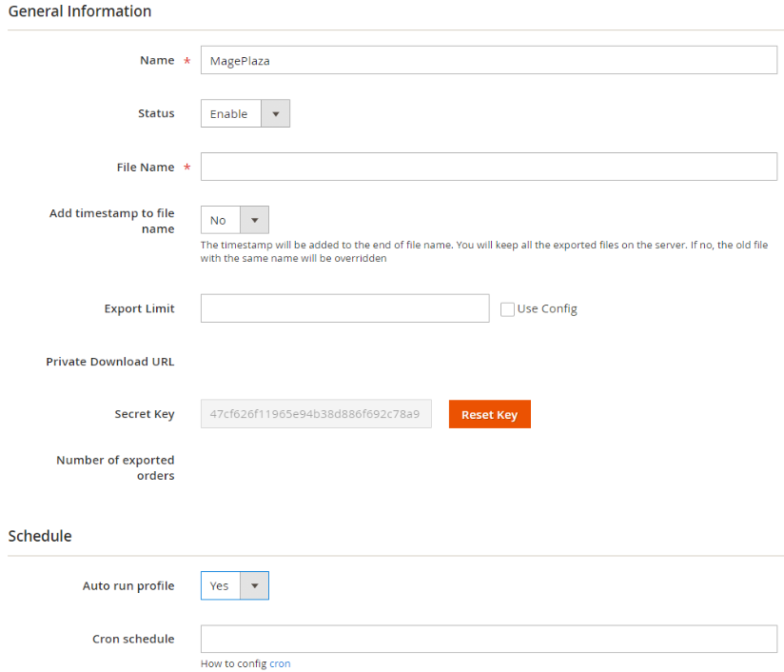Click the Name field containing MagePlaza
The height and width of the screenshot is (672, 784).
[x=488, y=60]
